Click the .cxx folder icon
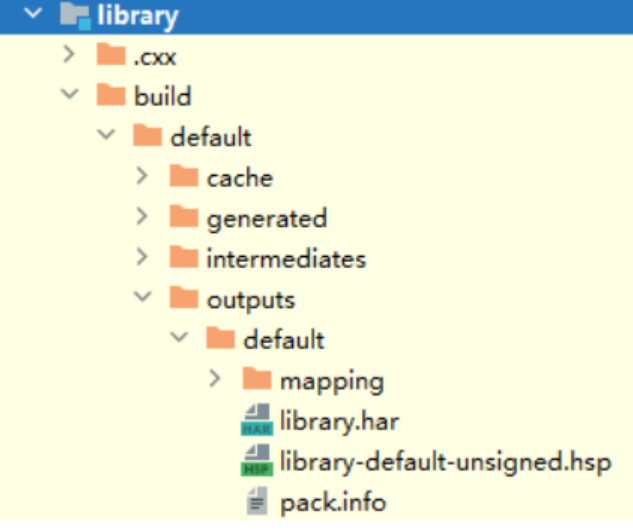The height and width of the screenshot is (531, 633). pyautogui.click(x=110, y=56)
